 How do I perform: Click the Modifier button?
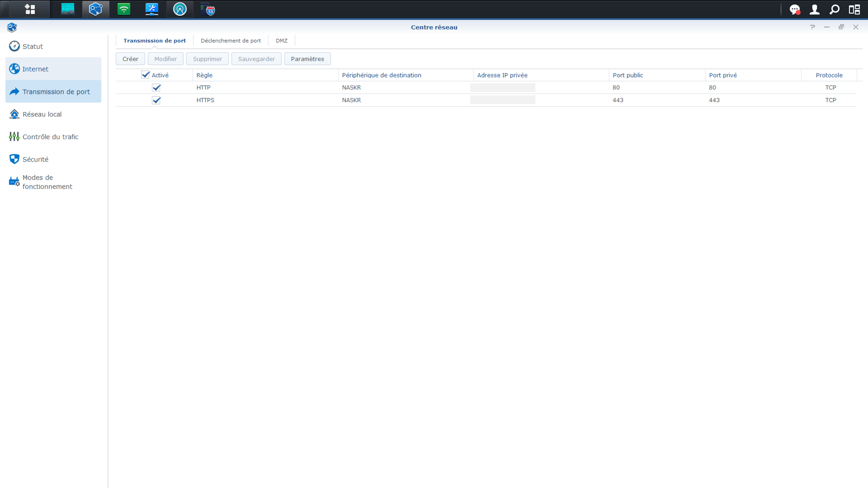click(166, 59)
